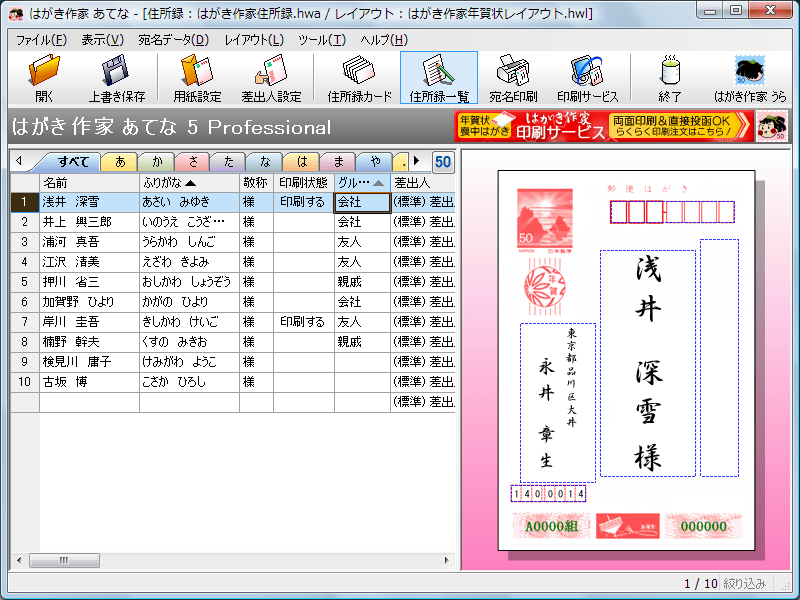
Task: Select the た index tab
Action: tap(229, 162)
